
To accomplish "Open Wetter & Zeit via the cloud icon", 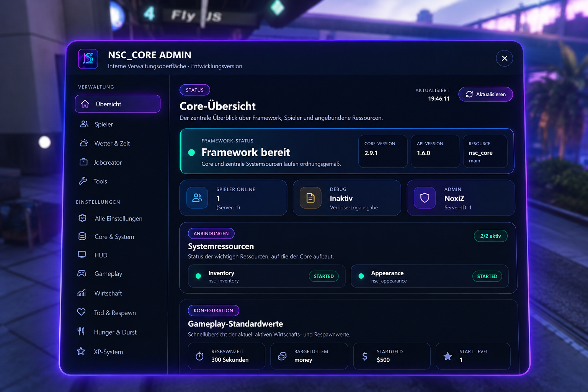I will pyautogui.click(x=84, y=143).
